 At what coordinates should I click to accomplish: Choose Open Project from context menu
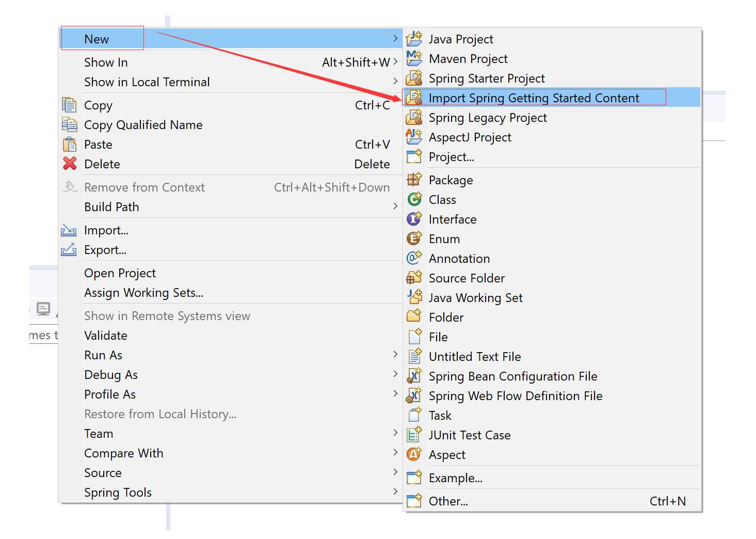coord(230,273)
